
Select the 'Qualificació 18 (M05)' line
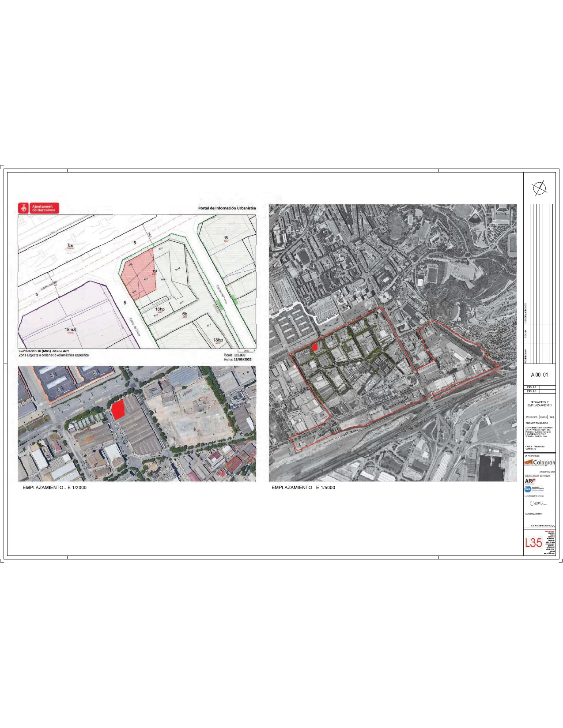pos(44,351)
